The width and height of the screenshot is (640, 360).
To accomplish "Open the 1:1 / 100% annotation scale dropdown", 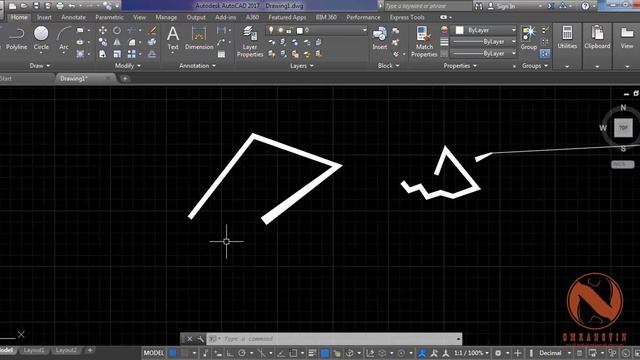I will point(471,353).
